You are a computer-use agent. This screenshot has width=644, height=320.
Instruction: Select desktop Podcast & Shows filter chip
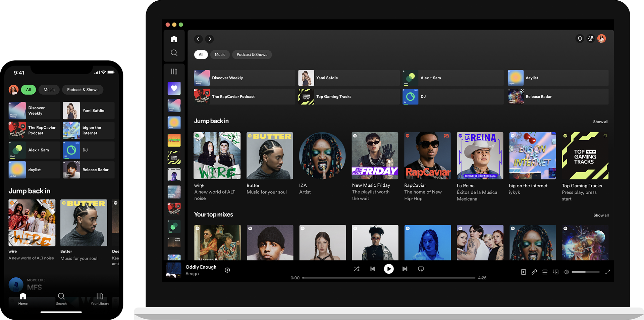252,55
